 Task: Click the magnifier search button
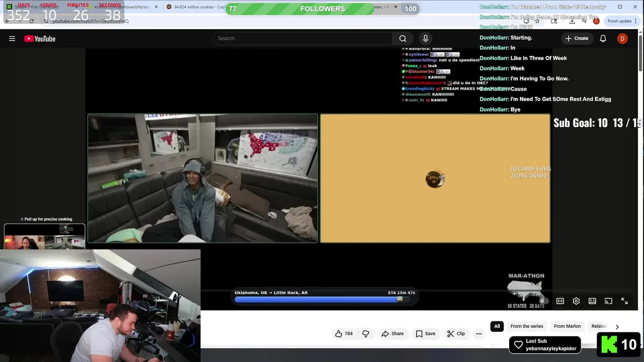(x=403, y=38)
